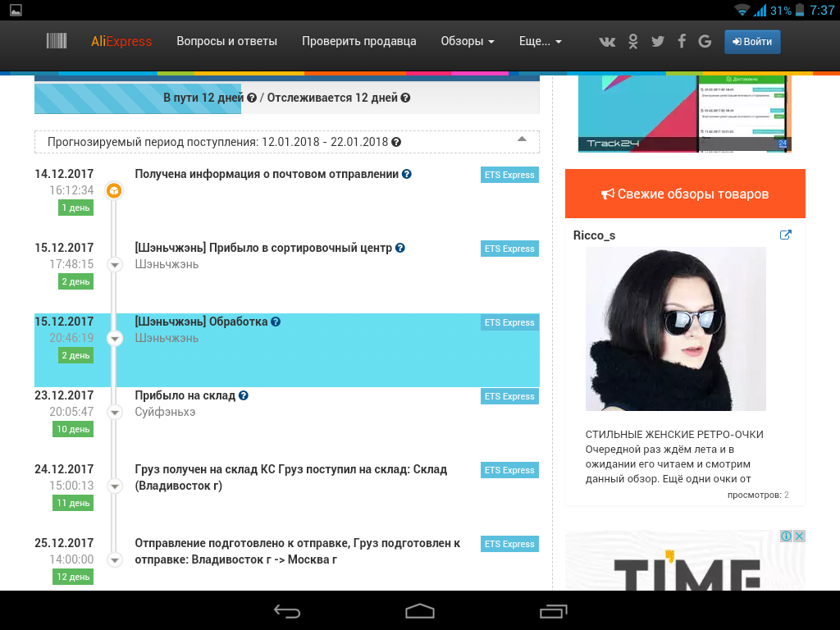
Task: Tap the Android home button
Action: coord(419,610)
